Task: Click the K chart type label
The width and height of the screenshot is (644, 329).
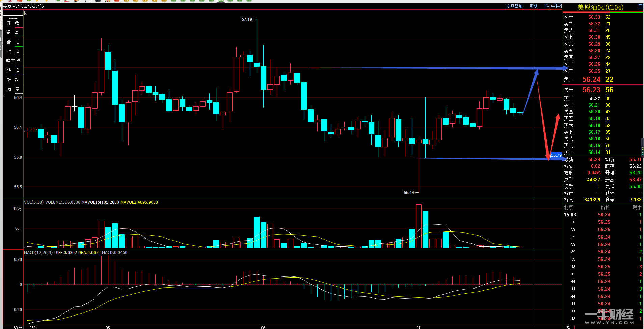Action: pyautogui.click(x=25, y=13)
